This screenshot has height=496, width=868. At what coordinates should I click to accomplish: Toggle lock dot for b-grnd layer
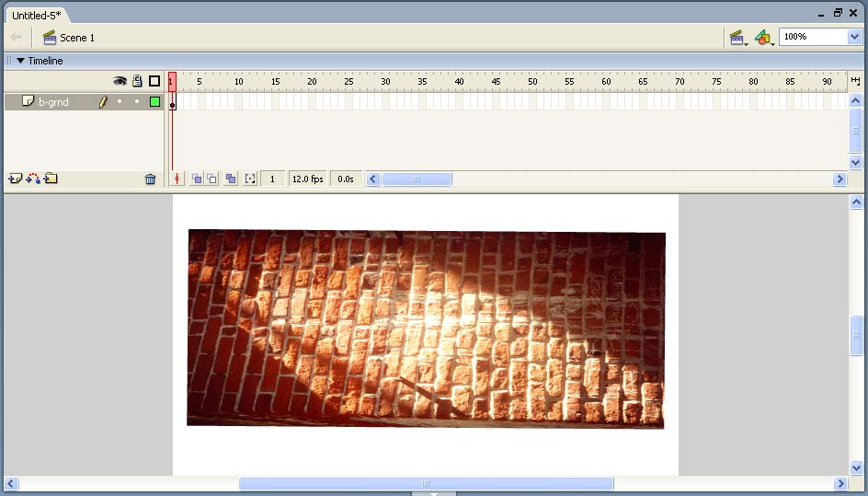coord(137,102)
